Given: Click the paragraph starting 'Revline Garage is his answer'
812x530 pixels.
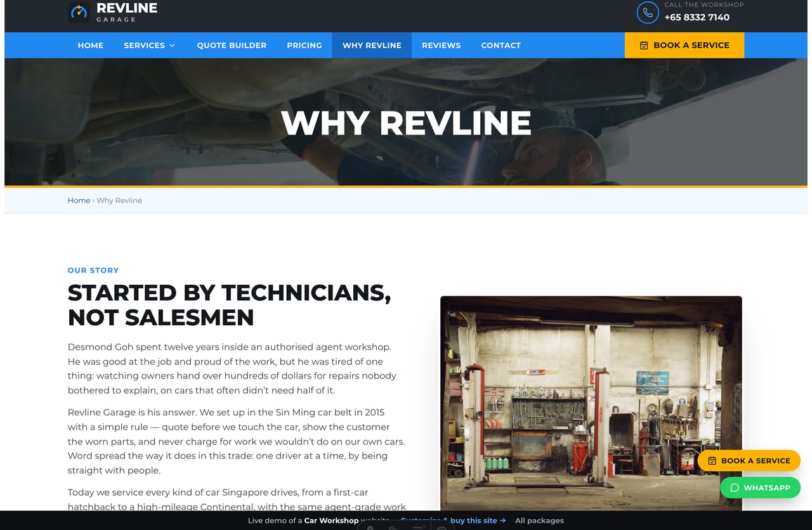Looking at the screenshot, I should click(x=236, y=441).
